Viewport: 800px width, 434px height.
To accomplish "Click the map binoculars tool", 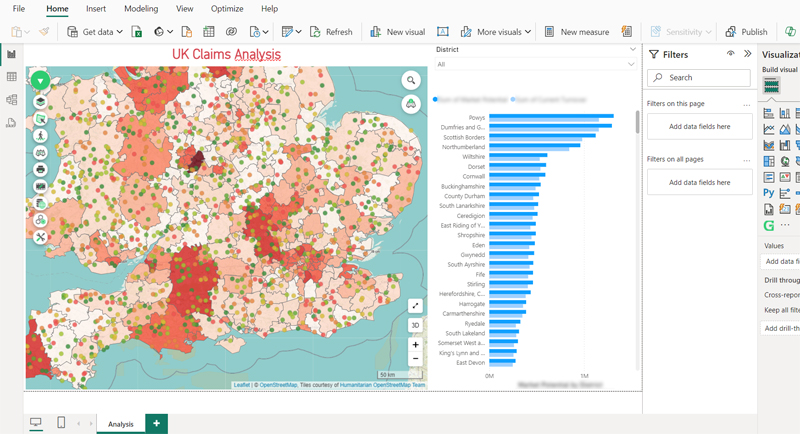I will (40, 152).
